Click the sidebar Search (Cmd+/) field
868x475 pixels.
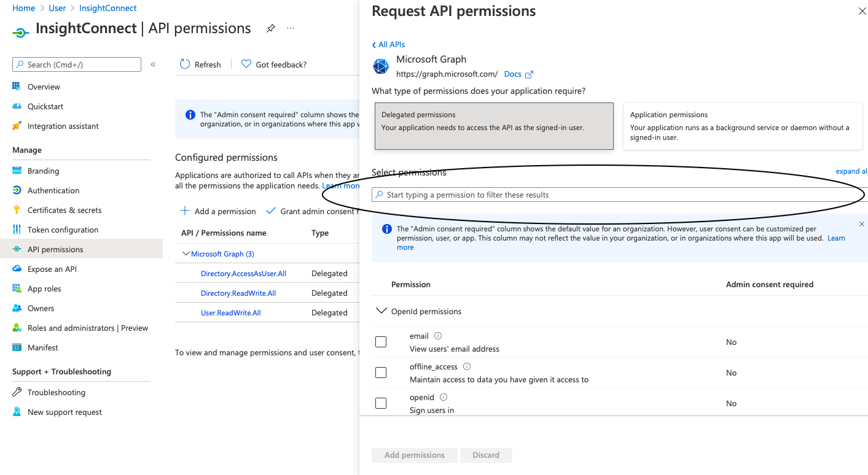pyautogui.click(x=77, y=64)
